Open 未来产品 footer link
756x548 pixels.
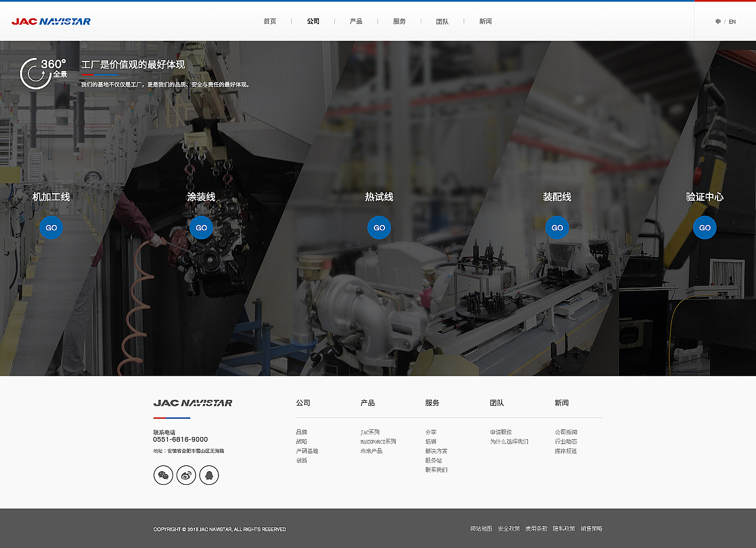coord(372,451)
